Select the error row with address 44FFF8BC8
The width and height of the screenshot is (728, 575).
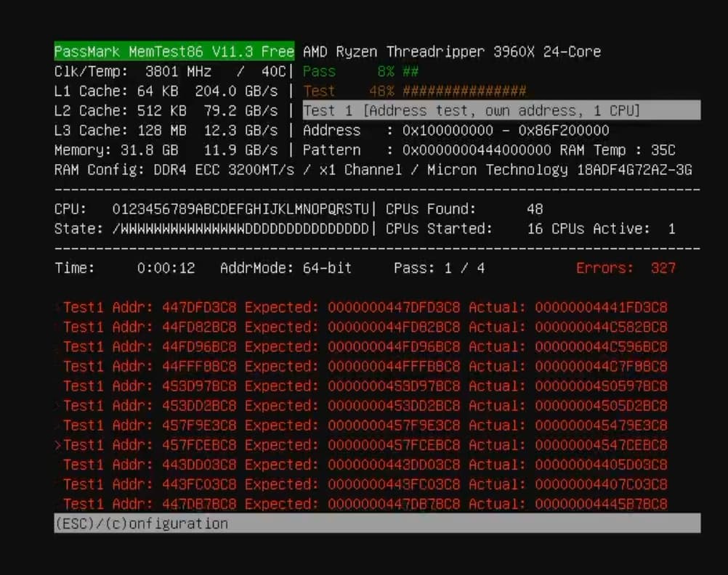point(365,366)
